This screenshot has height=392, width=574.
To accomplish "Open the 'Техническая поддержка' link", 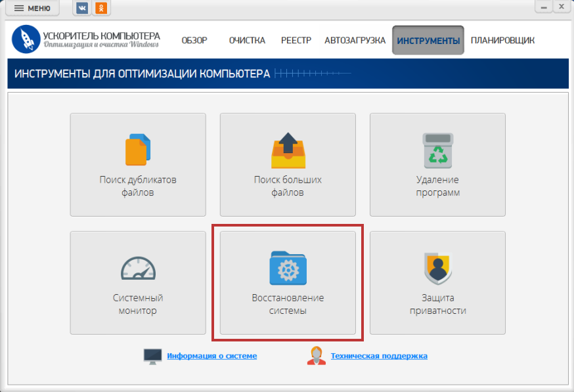I will (x=379, y=356).
